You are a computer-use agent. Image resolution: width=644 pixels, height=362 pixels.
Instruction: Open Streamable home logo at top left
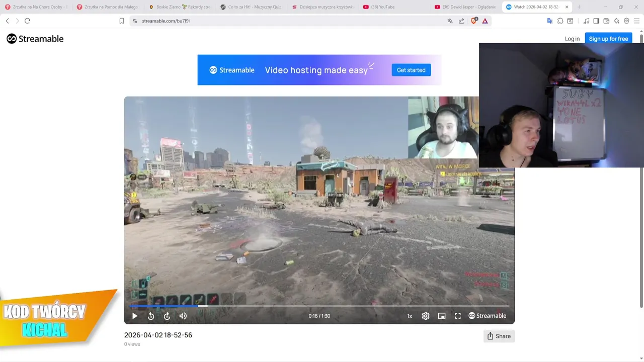coord(35,39)
